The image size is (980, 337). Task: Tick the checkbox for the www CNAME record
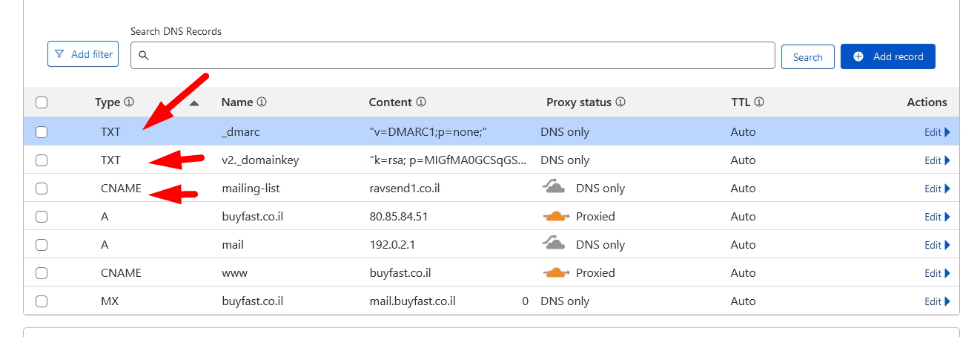[42, 273]
